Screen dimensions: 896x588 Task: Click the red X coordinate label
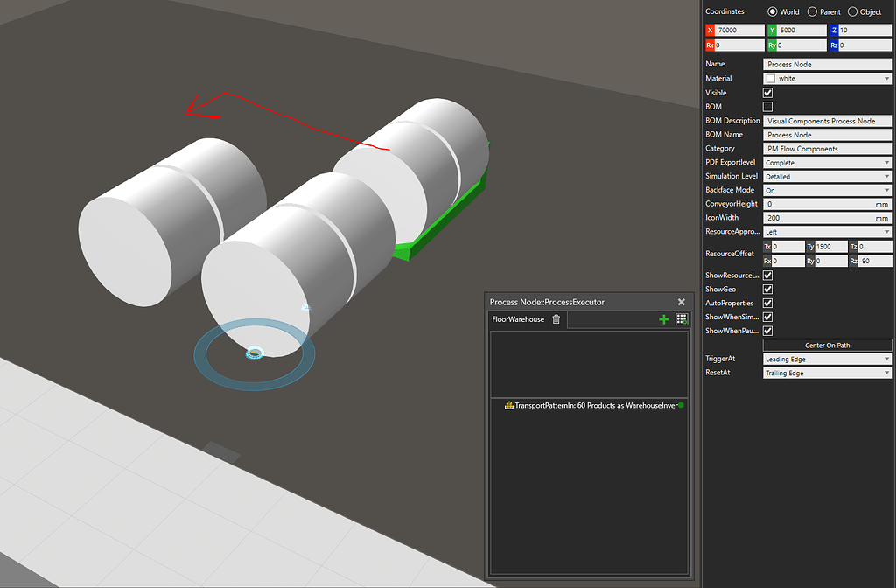(x=709, y=31)
